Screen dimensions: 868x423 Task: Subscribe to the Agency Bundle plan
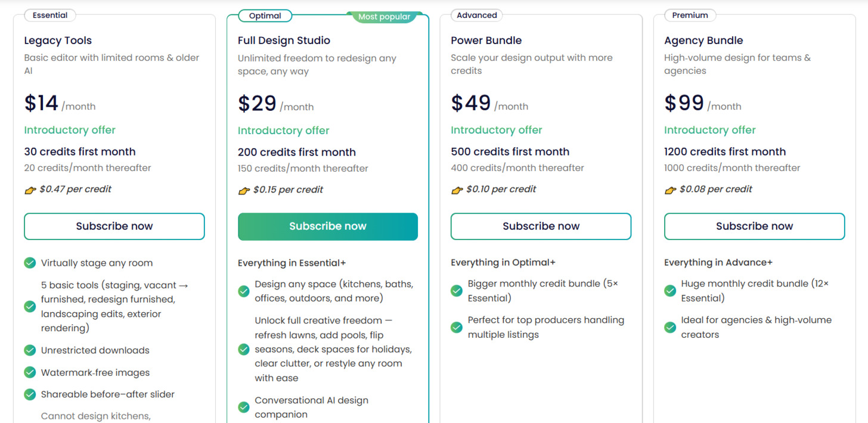754,226
